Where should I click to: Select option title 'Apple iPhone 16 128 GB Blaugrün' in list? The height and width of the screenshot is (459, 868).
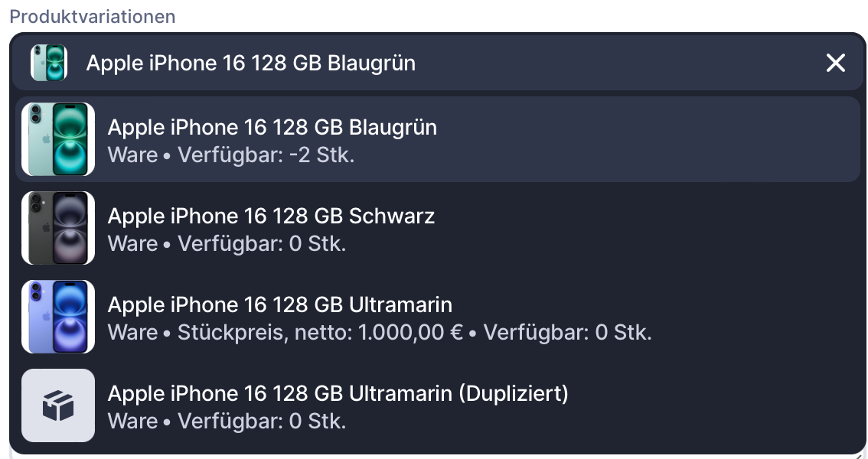tap(272, 127)
